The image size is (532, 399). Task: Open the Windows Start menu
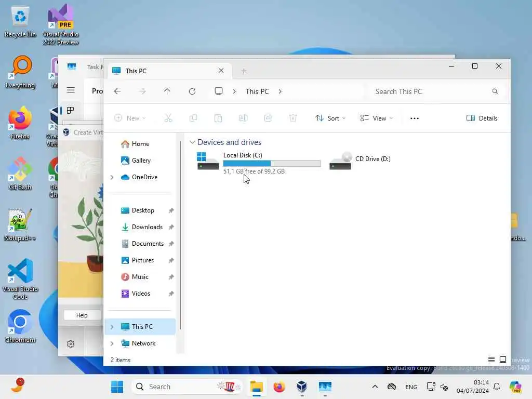click(117, 387)
